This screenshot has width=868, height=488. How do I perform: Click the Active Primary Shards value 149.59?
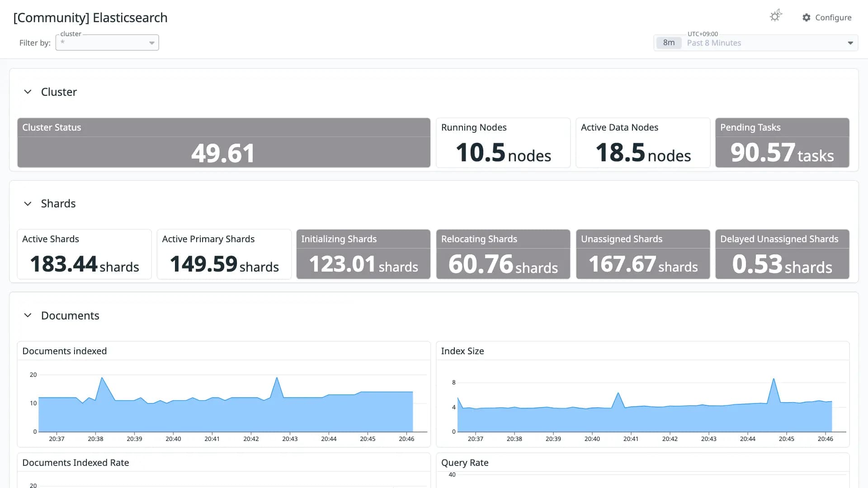(203, 264)
